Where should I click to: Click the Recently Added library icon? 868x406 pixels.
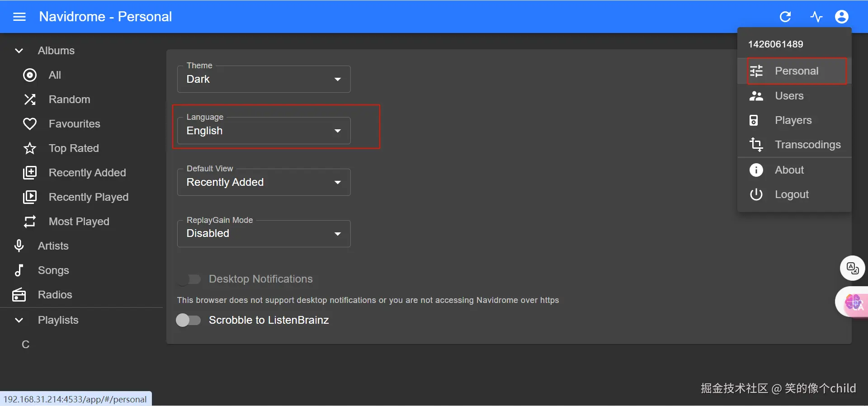tap(30, 173)
